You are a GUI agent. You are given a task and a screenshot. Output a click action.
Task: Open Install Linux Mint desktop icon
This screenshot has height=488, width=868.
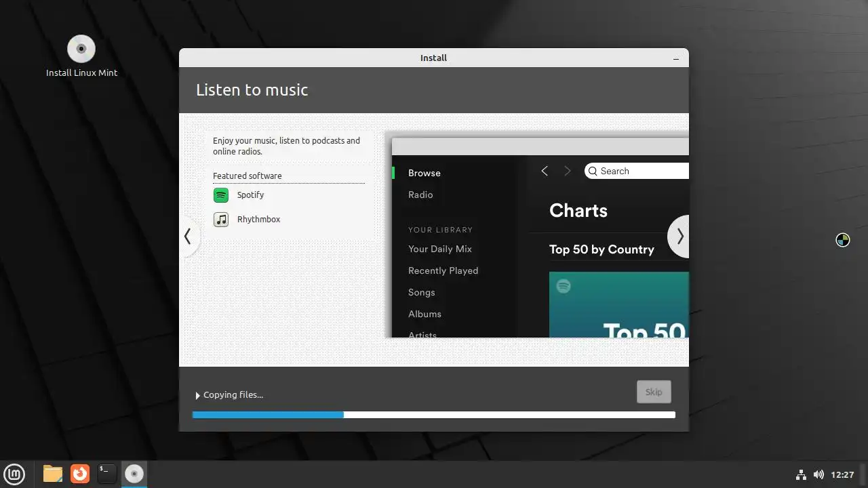pos(81,56)
